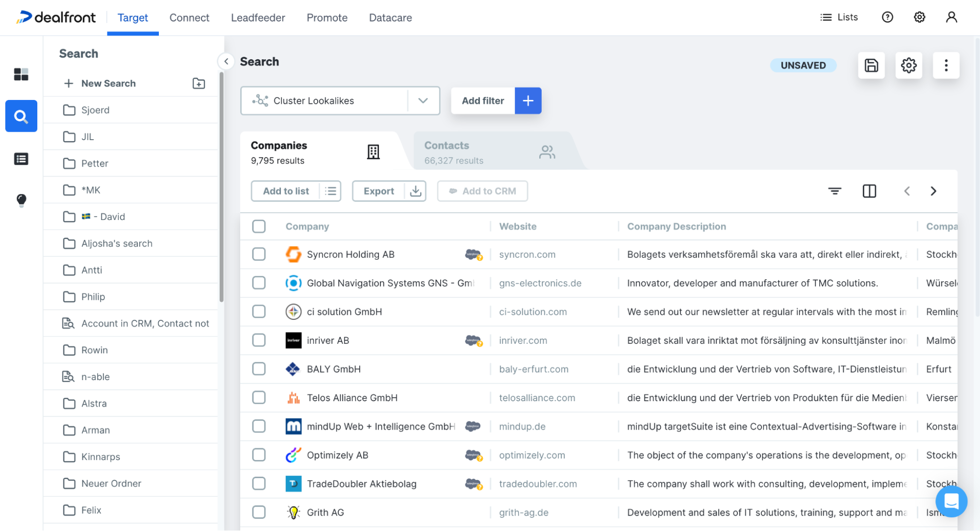Toggle the split column view icon

point(869,191)
